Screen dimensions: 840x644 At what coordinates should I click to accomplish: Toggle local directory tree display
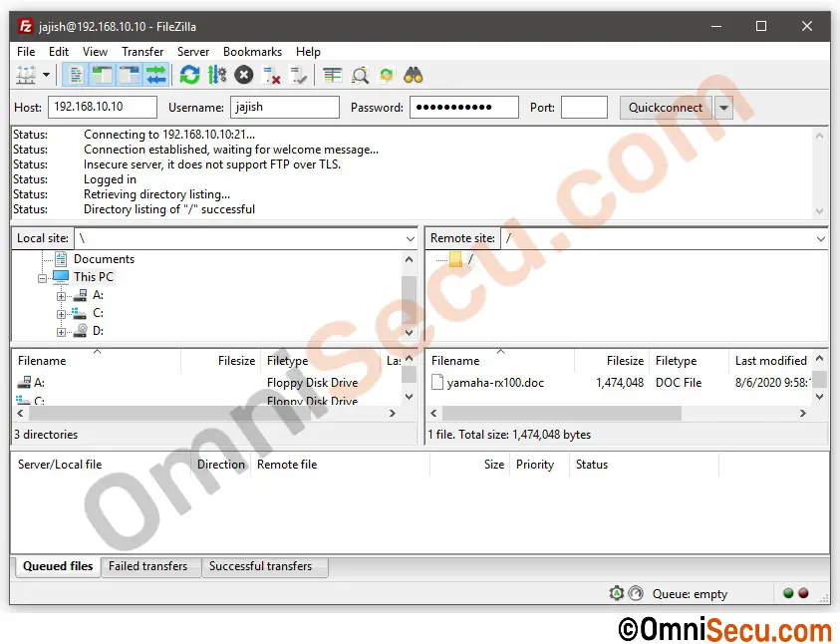(102, 75)
